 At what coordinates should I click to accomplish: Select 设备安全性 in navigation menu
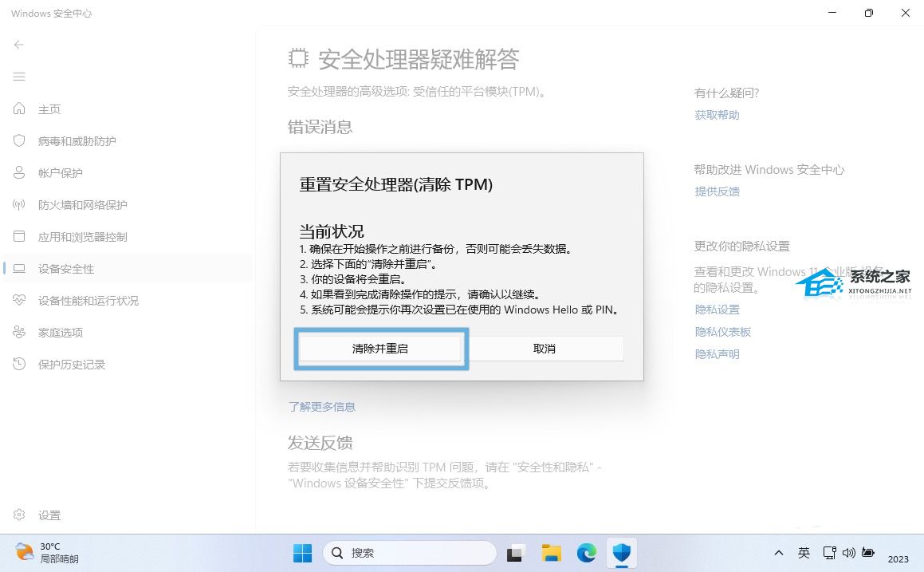[x=66, y=269]
